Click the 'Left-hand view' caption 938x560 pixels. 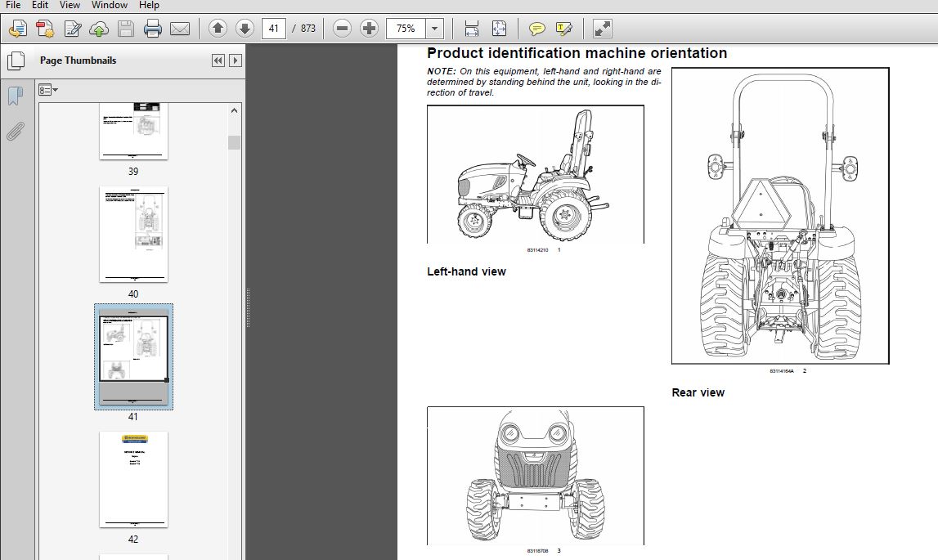pos(466,271)
